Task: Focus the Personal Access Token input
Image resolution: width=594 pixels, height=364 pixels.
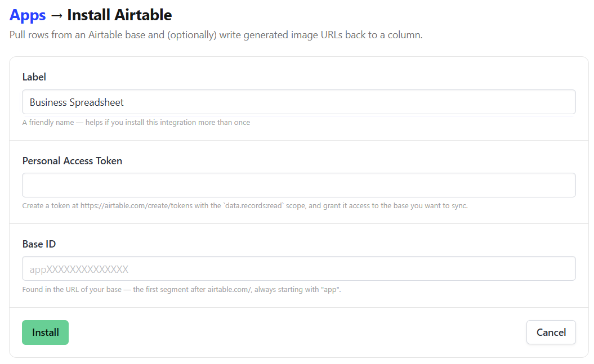Action: point(299,186)
